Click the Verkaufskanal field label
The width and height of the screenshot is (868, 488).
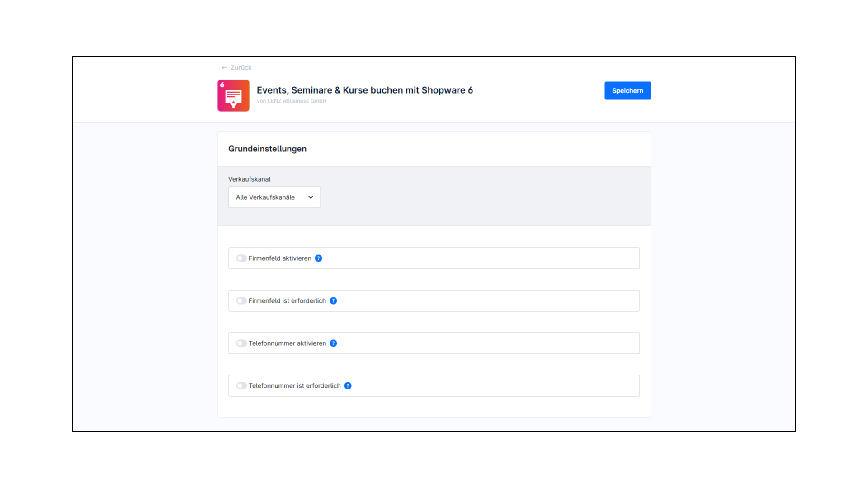coord(249,179)
